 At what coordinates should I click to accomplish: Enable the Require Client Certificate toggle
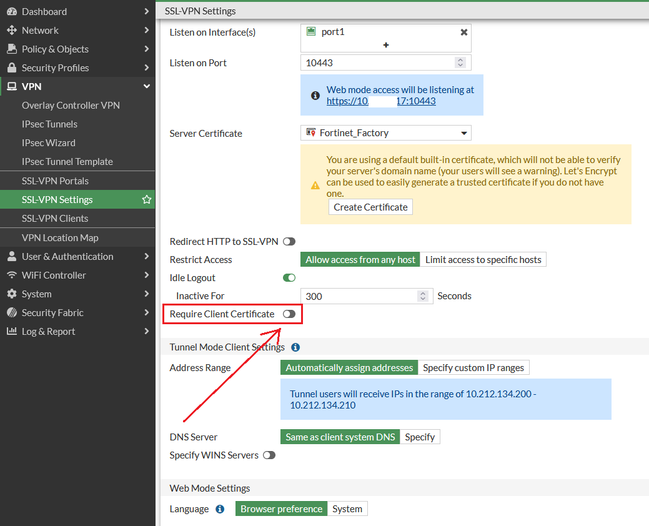[x=289, y=314]
